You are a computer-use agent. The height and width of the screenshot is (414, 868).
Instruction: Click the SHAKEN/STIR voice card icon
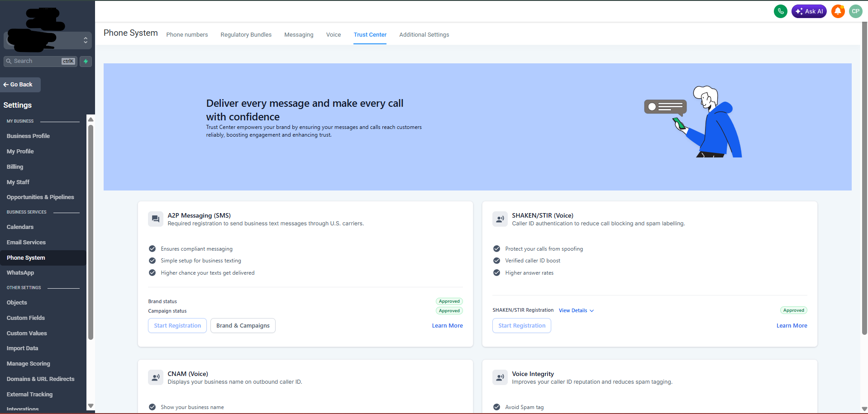500,219
